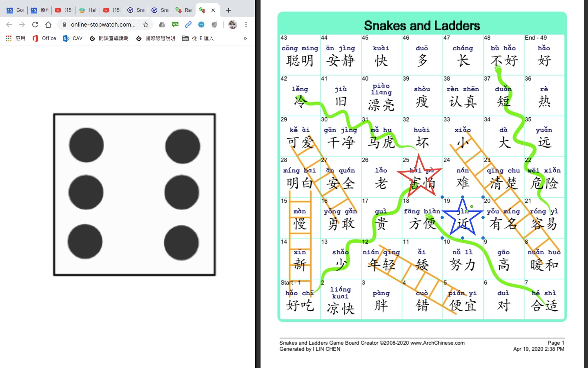Expand the 從 IE 匯入 bookmarks folder
This screenshot has height=368, width=588.
click(198, 38)
